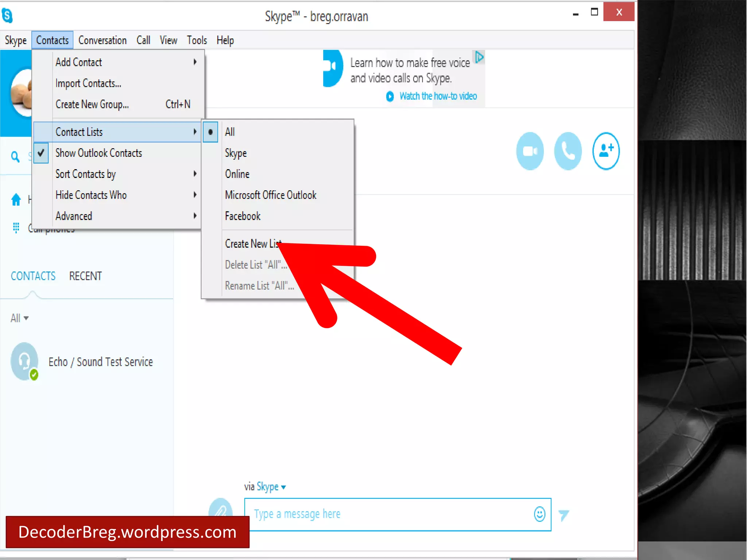This screenshot has height=560, width=747.
Task: Click Watch the how-to video link
Action: click(438, 96)
